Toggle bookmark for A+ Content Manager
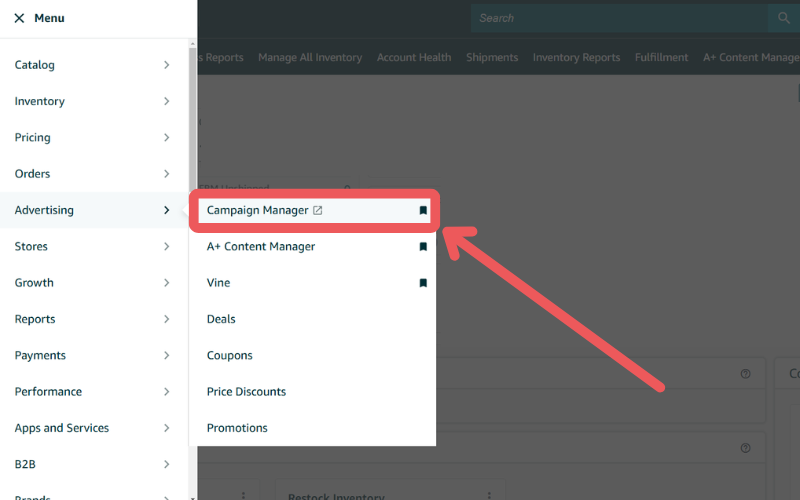 click(x=423, y=246)
